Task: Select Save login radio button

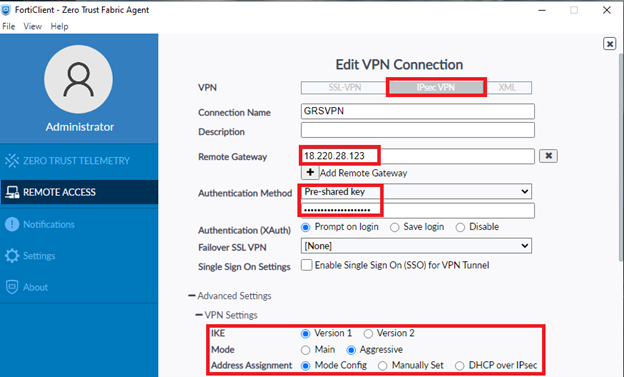Action: 394,227
